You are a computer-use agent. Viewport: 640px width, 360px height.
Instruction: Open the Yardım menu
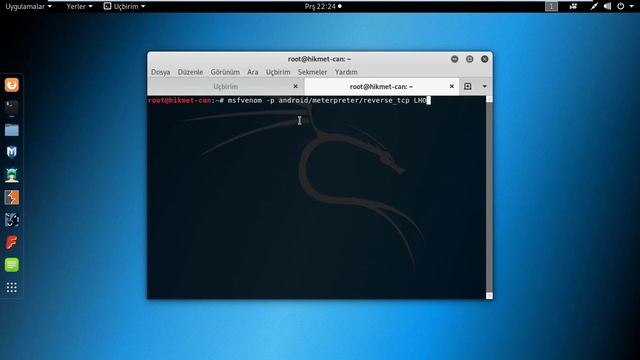point(346,72)
